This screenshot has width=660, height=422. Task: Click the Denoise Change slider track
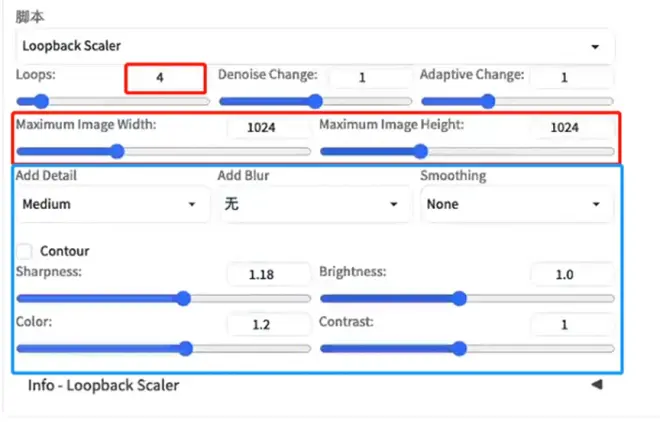click(x=315, y=101)
